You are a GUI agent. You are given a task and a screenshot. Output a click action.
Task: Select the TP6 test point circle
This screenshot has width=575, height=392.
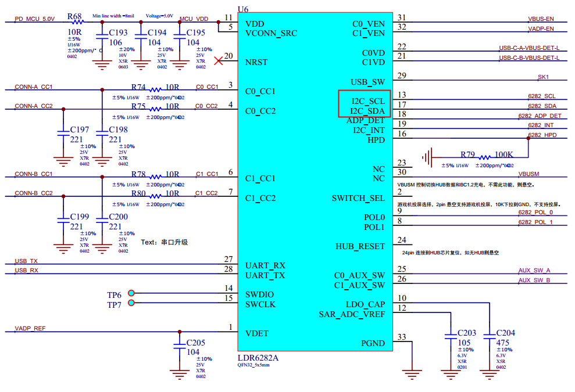tap(131, 293)
